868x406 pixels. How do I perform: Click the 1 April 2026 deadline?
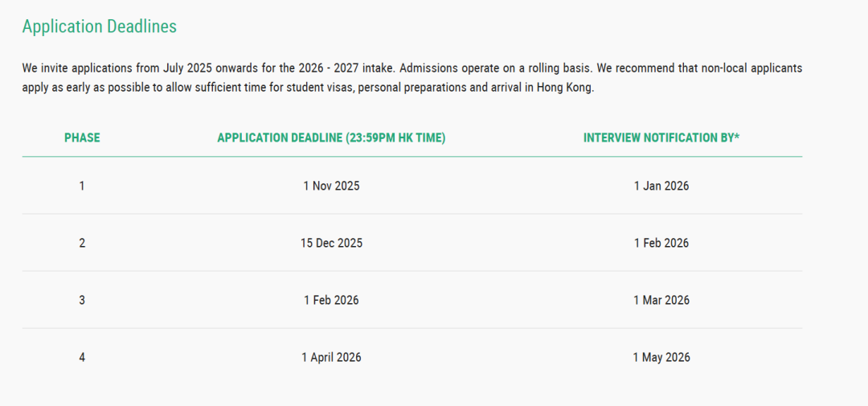tap(331, 357)
